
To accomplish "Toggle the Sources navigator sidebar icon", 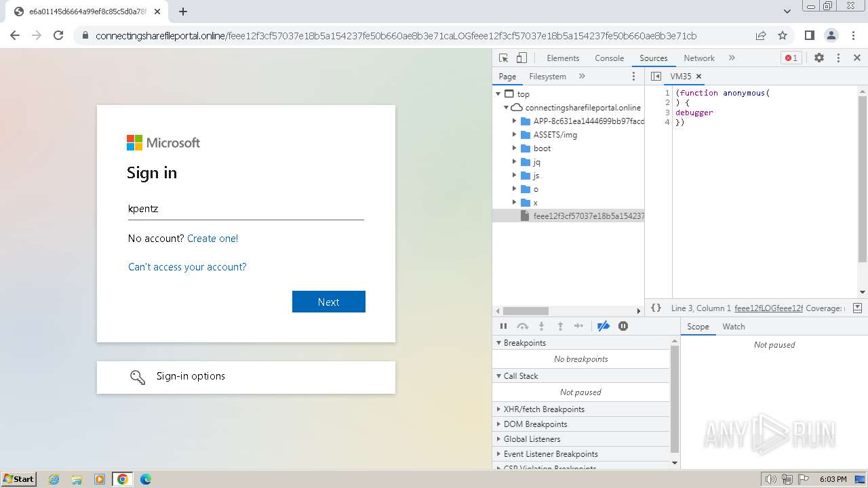I will 656,77.
